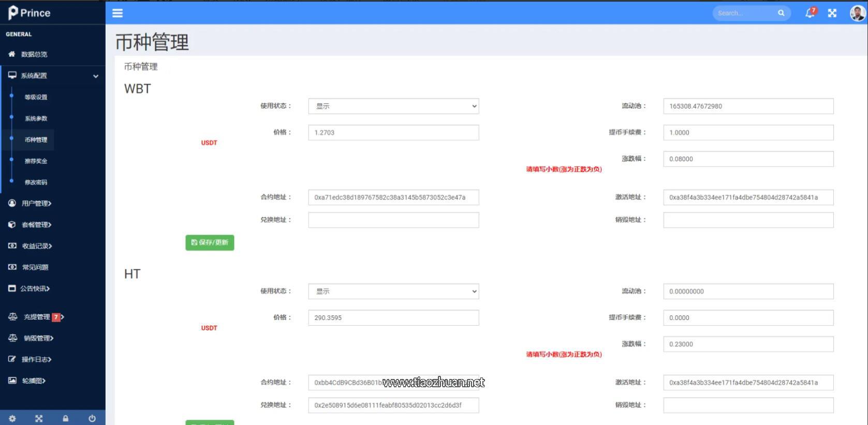Open 数据总览 dashboard in sidebar

point(34,54)
